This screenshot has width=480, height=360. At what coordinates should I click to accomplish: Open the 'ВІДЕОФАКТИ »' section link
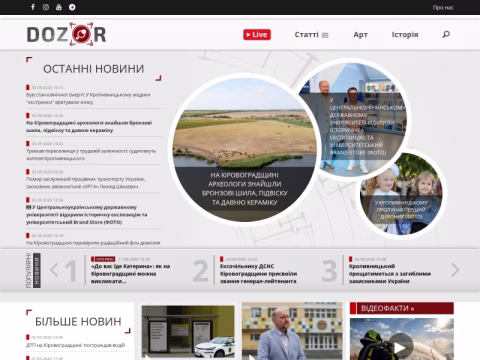pyautogui.click(x=387, y=308)
